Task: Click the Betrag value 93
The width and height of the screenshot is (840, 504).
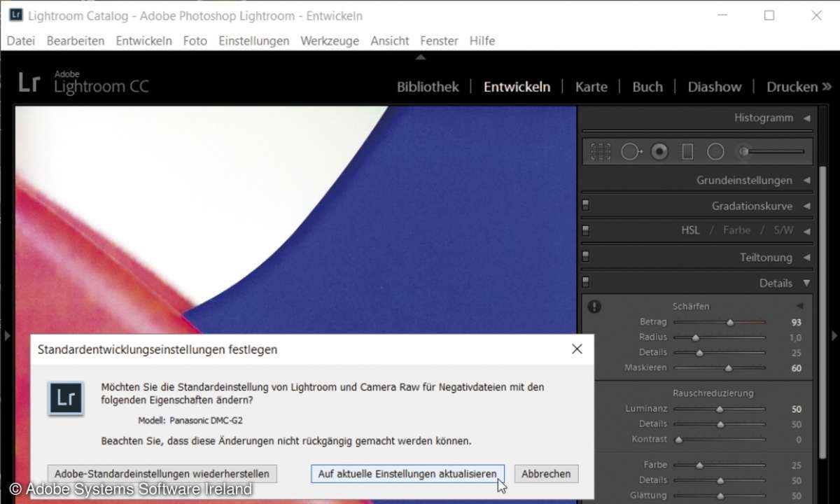Action: (x=797, y=323)
